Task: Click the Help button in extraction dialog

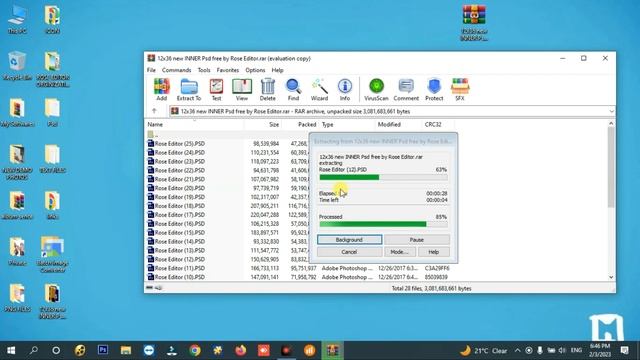Action: (x=433, y=252)
